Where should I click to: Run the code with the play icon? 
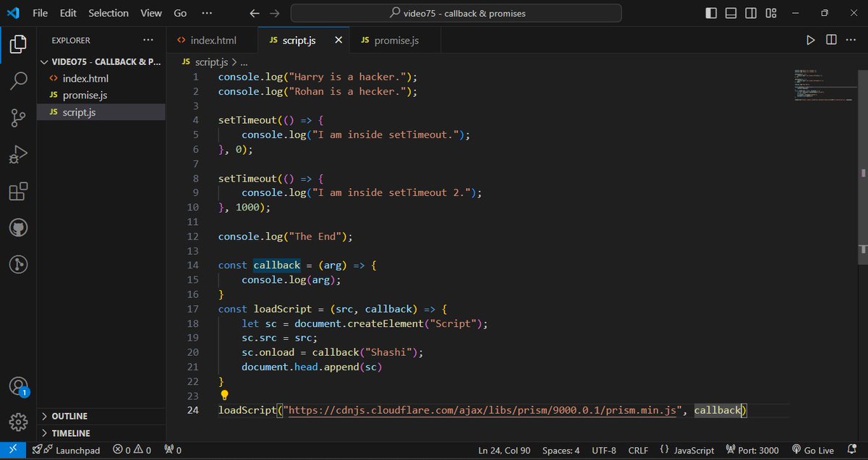(x=811, y=40)
